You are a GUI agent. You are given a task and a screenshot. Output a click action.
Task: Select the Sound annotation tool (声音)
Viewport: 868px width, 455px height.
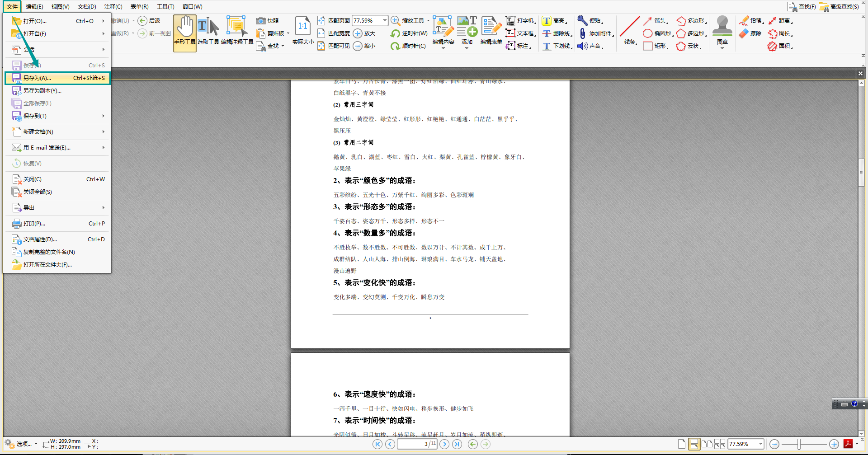[x=590, y=46]
